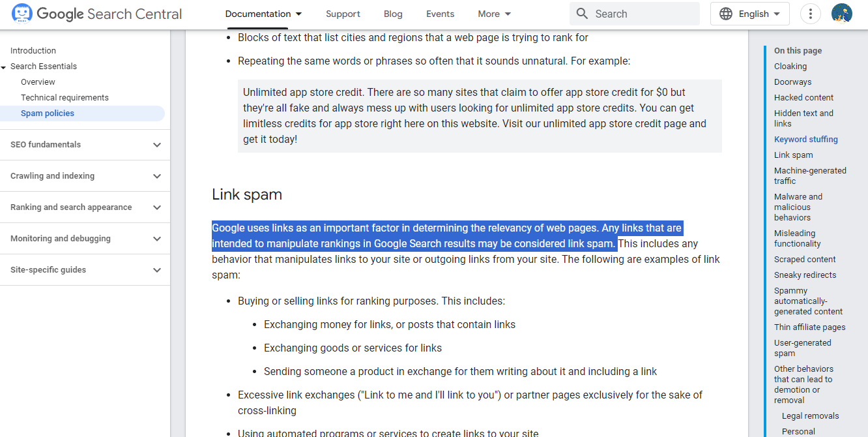Jump to Doorways section
This screenshot has height=437, width=868.
click(x=793, y=82)
